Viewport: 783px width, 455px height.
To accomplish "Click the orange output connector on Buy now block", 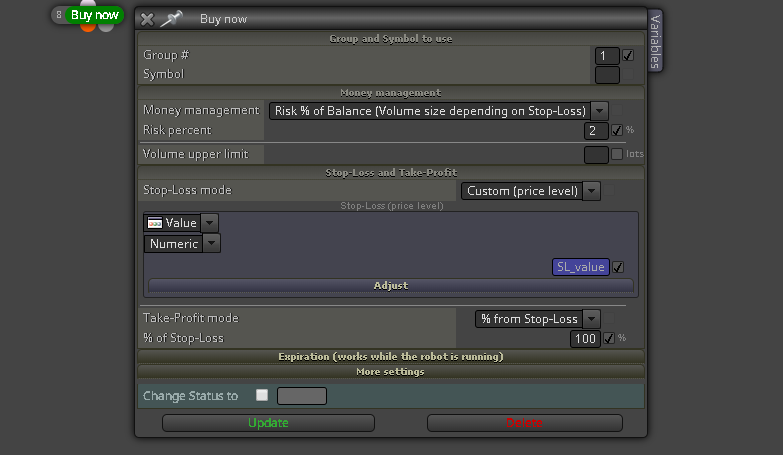I will tap(88, 27).
